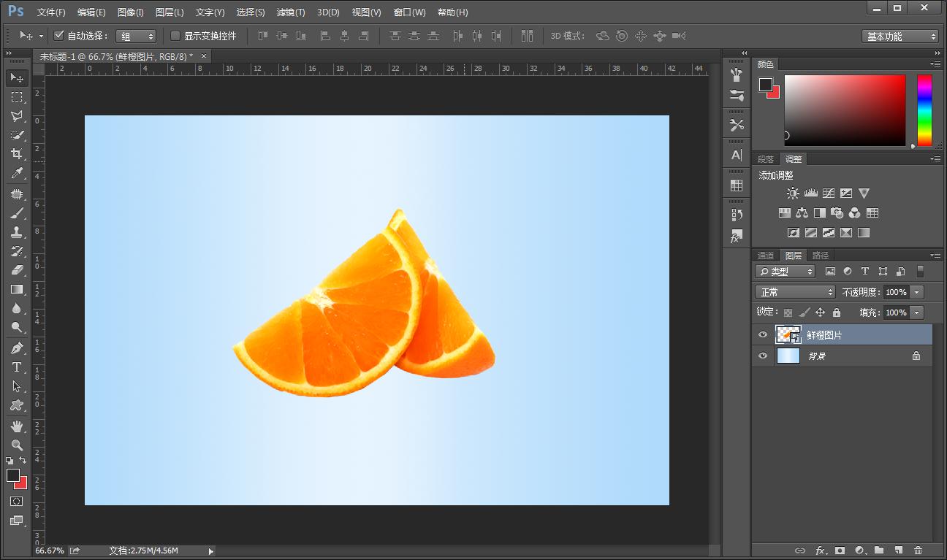Expand the layer opacity 不透明度 dropdown
The height and width of the screenshot is (560, 947).
point(916,292)
